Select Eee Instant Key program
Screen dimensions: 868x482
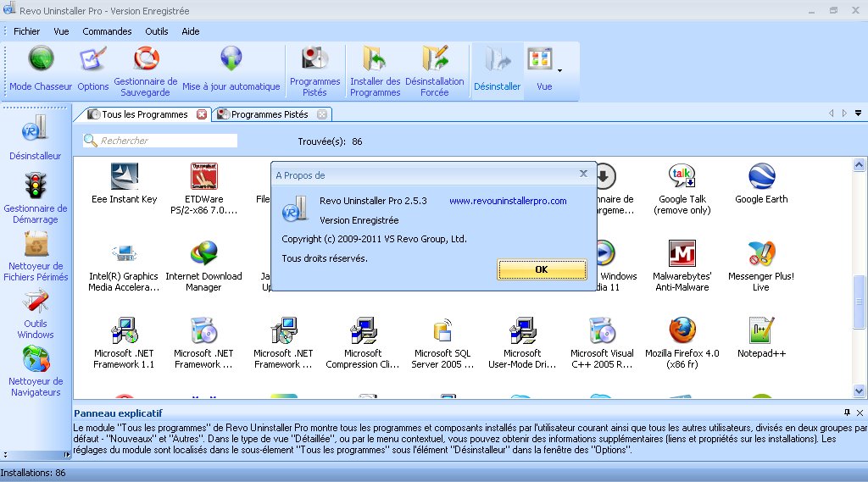click(124, 183)
